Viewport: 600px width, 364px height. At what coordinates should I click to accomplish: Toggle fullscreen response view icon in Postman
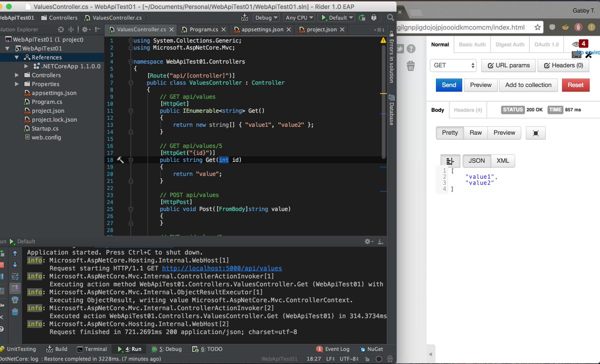click(535, 133)
